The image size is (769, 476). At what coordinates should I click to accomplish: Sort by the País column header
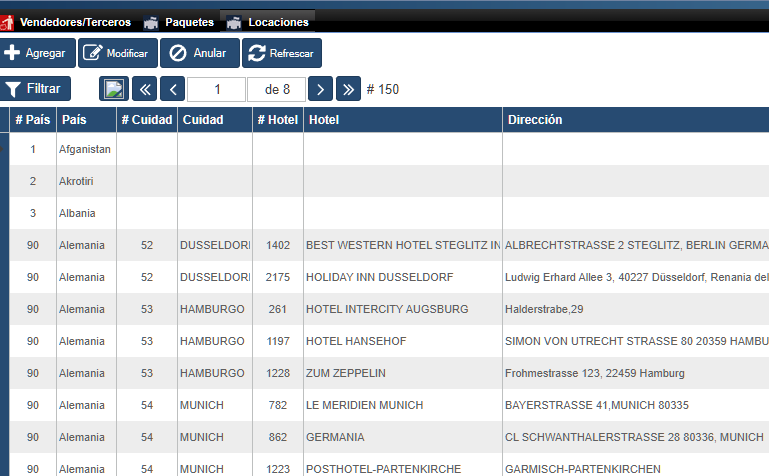[x=86, y=120]
